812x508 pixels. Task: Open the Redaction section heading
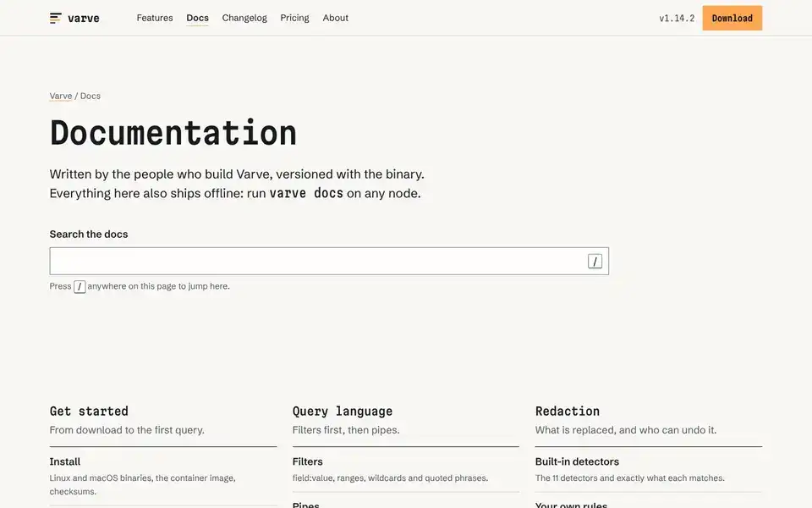567,411
